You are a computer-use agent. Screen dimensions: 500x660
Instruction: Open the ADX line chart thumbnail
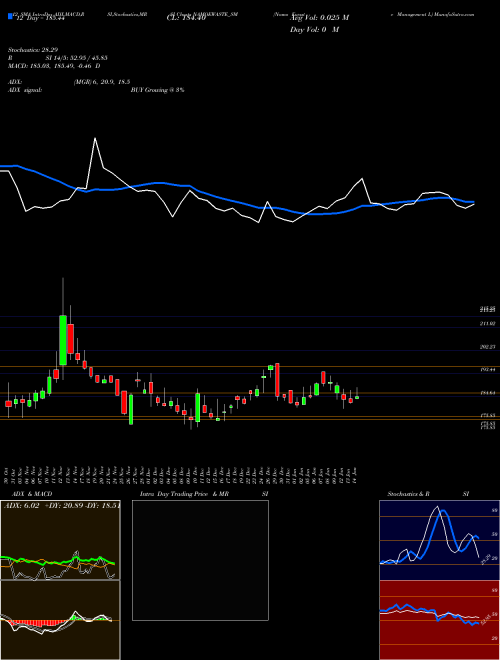(x=60, y=540)
